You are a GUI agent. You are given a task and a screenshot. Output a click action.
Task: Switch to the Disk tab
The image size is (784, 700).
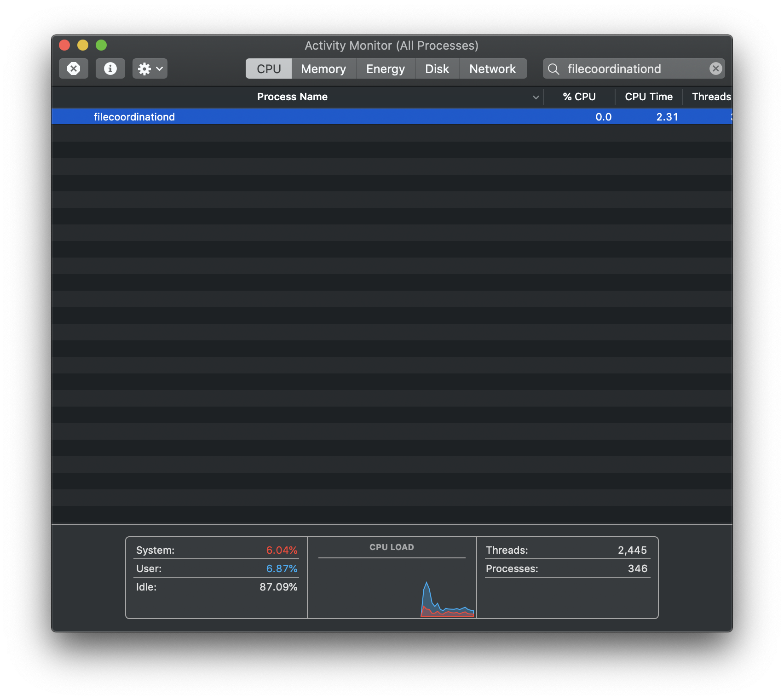click(x=437, y=69)
